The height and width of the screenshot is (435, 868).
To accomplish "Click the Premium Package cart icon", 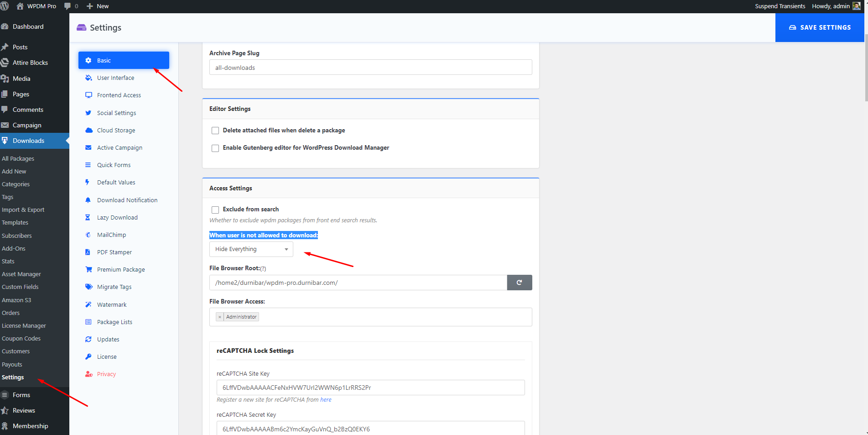I will (x=88, y=269).
